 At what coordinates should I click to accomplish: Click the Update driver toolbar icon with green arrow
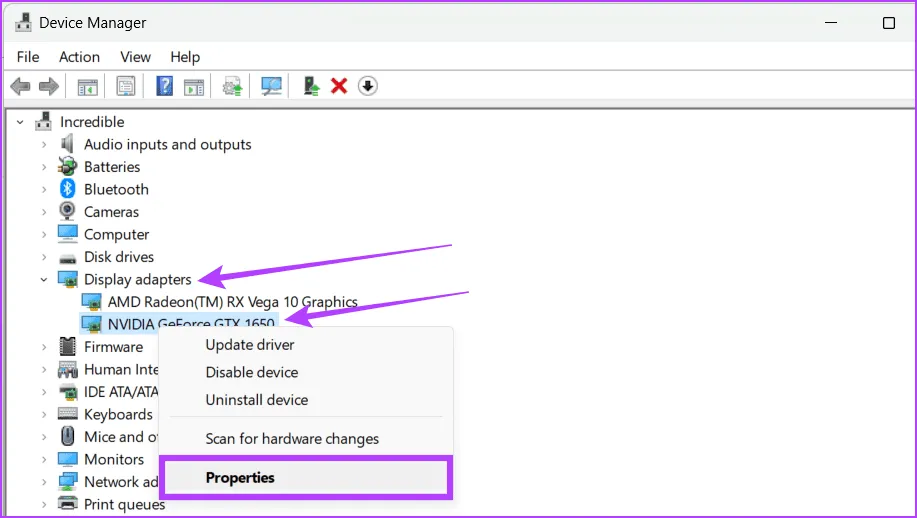(x=312, y=87)
